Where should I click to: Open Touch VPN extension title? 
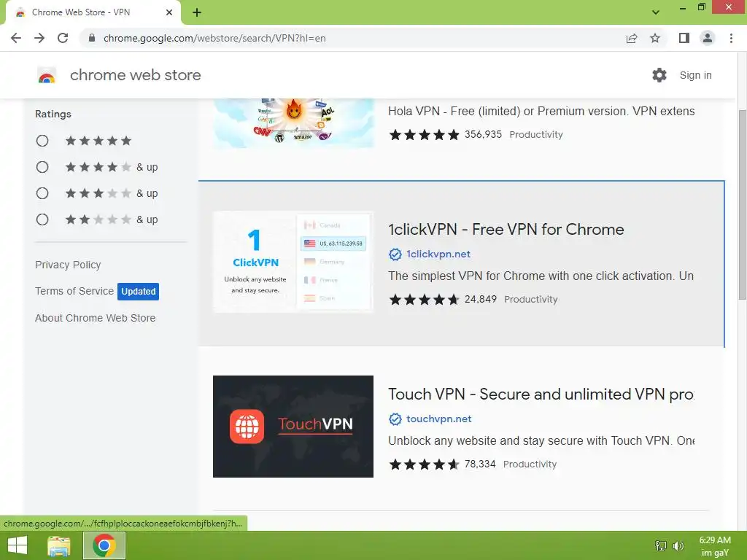tap(541, 394)
